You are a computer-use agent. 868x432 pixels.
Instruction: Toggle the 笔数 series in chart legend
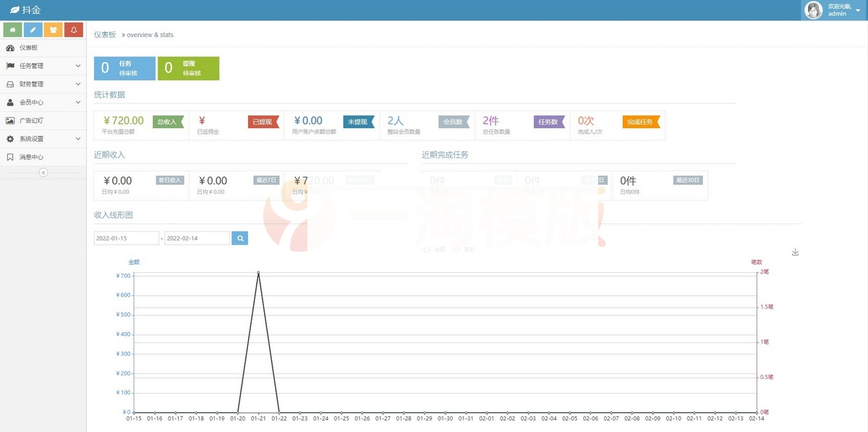(464, 249)
